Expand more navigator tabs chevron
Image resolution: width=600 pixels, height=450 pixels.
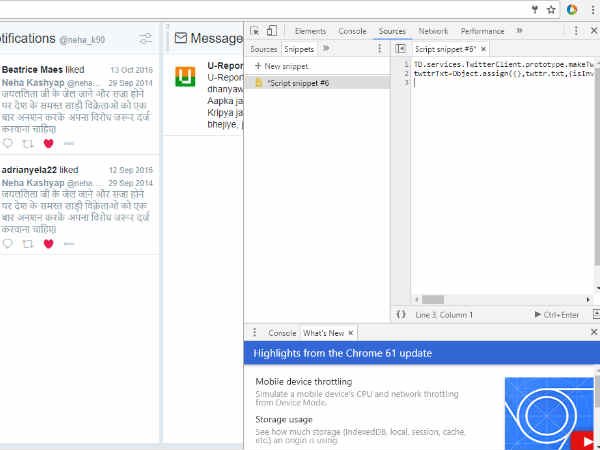pos(326,49)
